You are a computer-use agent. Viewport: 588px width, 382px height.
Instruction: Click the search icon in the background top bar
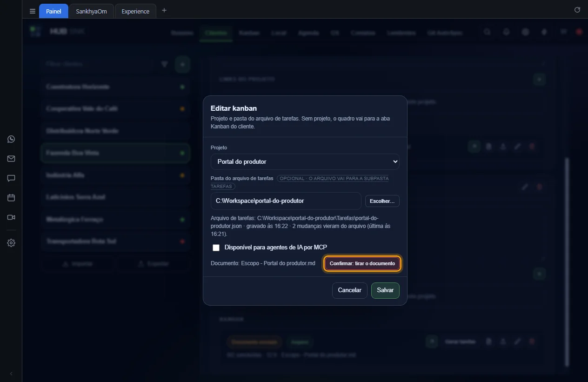pos(487,32)
